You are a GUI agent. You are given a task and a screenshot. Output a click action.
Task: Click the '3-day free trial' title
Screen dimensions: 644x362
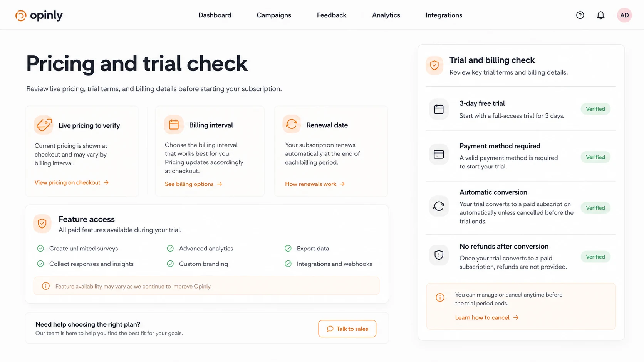click(x=482, y=103)
